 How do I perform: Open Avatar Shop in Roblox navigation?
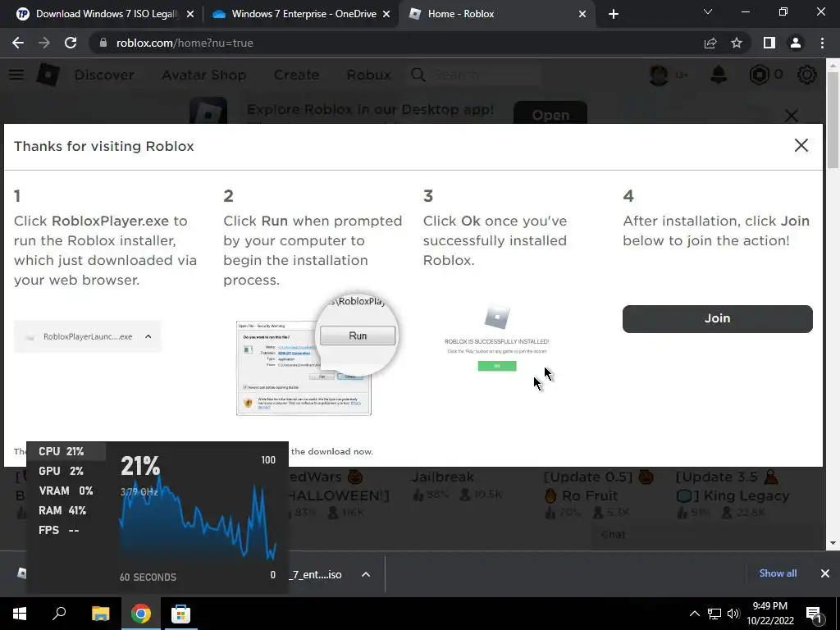point(203,75)
